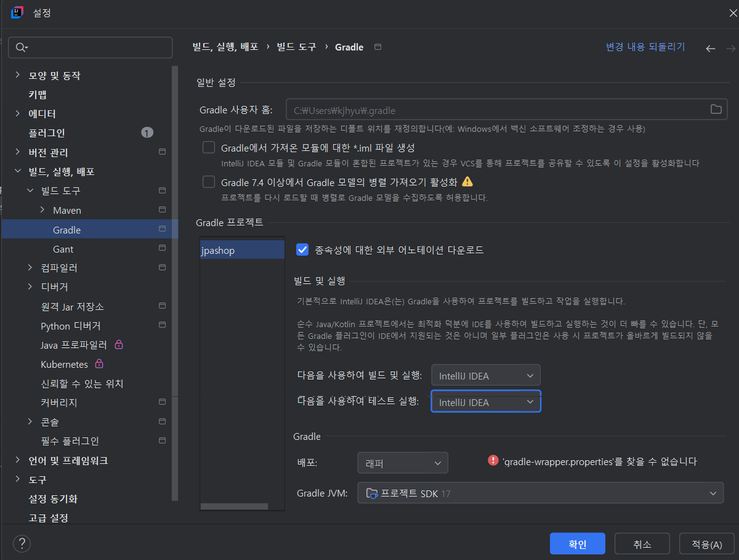Click the lock icon next to Kubernetes
739x560 pixels.
click(x=99, y=363)
